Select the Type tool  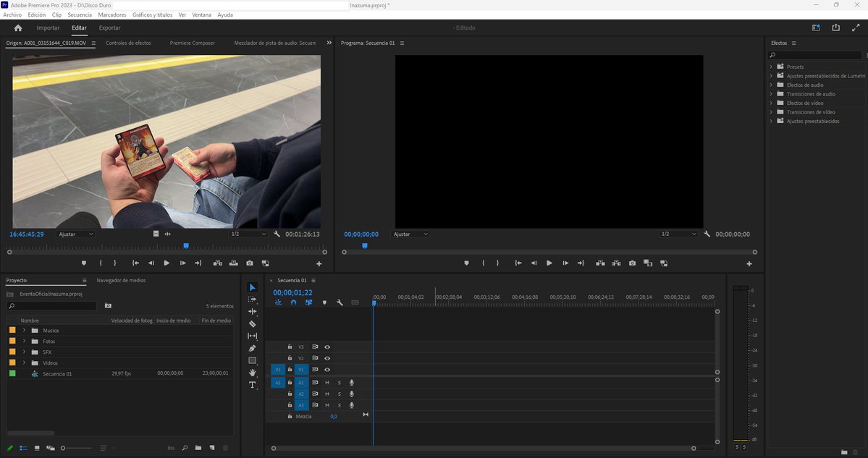[253, 385]
